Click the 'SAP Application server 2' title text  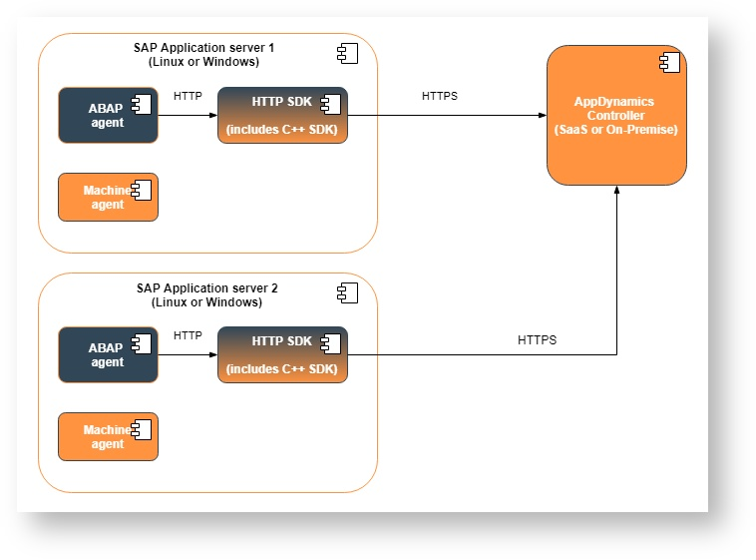tap(206, 287)
